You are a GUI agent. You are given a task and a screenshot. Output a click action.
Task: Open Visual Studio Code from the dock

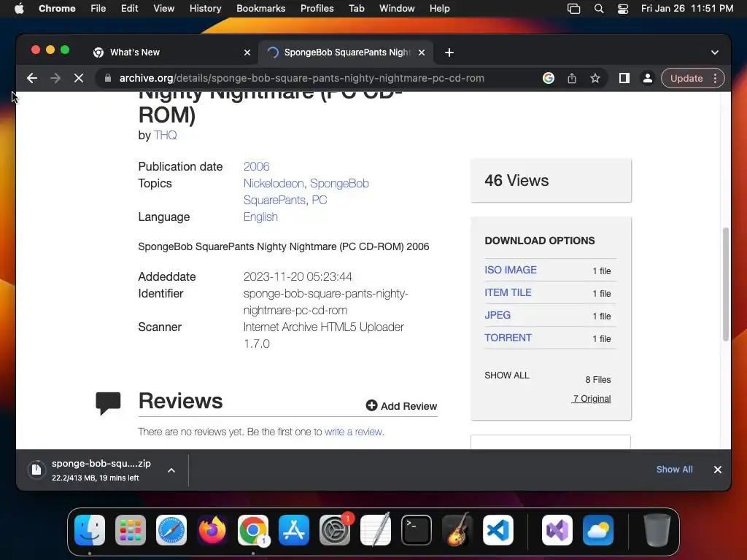pyautogui.click(x=498, y=530)
